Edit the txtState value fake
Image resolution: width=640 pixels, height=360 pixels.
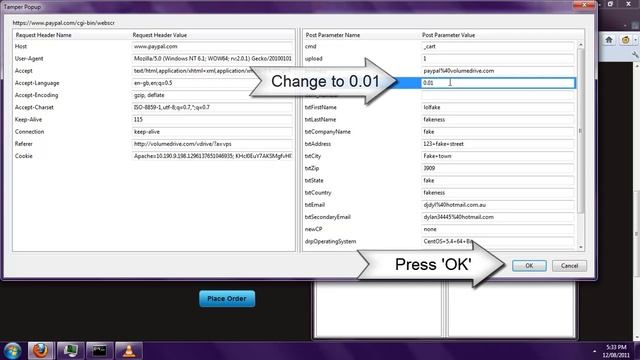(x=498, y=180)
